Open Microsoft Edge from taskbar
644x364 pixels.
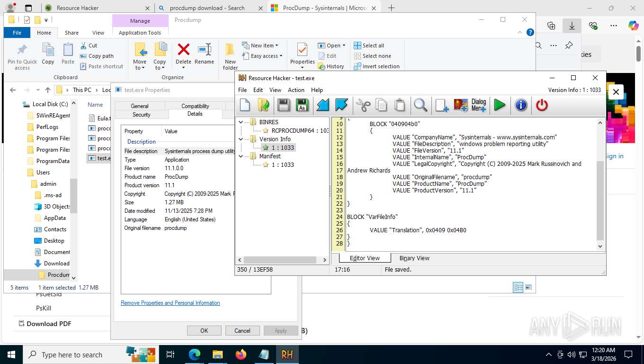[194, 355]
